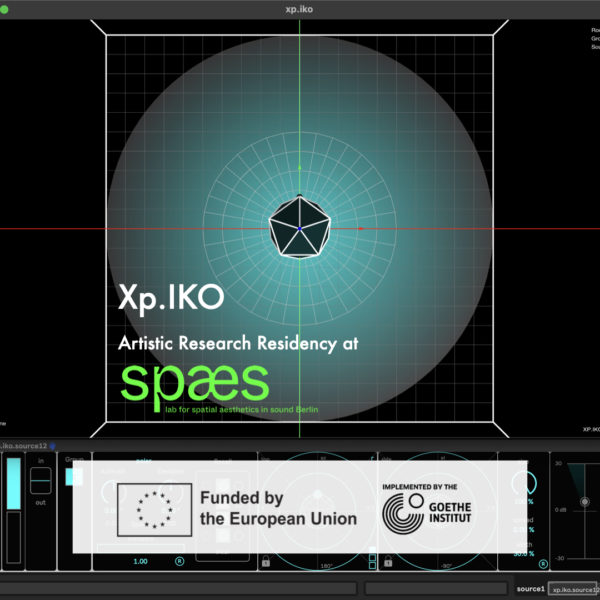Click the empty lower level meter

tap(14, 538)
